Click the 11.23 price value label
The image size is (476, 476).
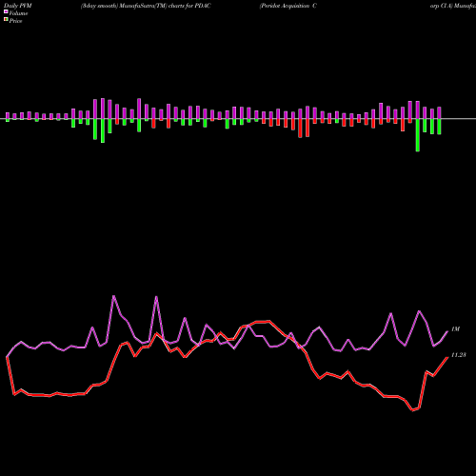[x=459, y=355]
